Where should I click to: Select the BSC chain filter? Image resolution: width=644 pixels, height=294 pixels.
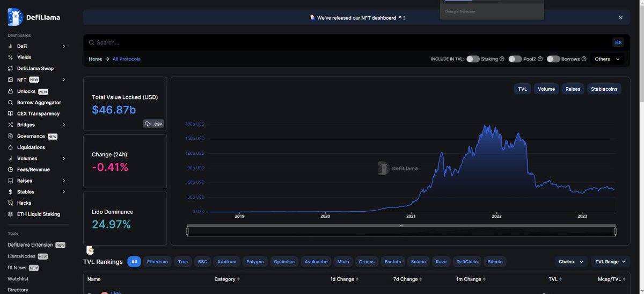202,262
